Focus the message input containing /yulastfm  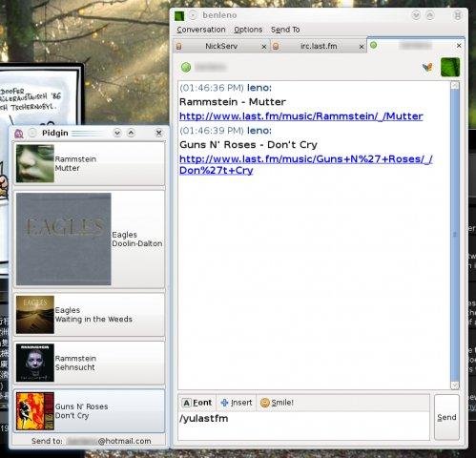pyautogui.click(x=303, y=426)
